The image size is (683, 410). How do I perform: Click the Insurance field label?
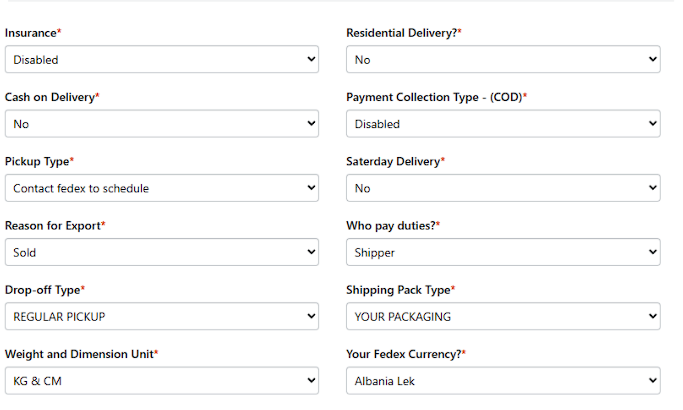coord(32,33)
